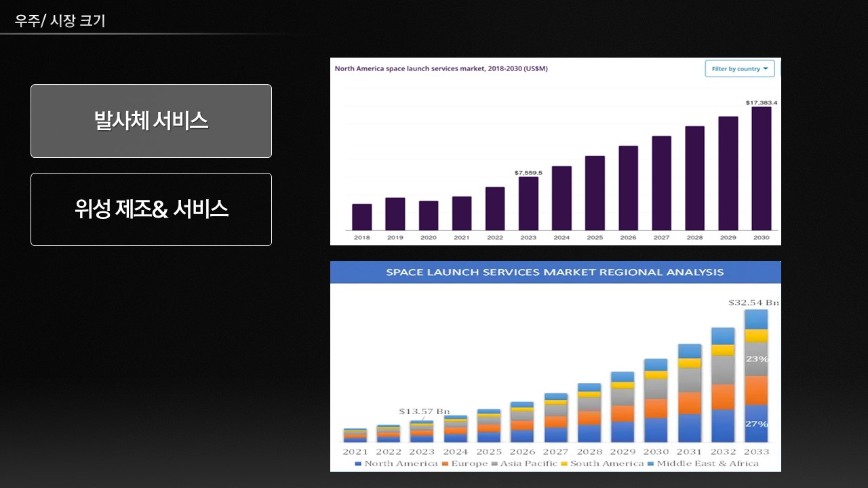Click the North America space launch services chart title
The height and width of the screenshot is (488, 868).
coord(441,68)
